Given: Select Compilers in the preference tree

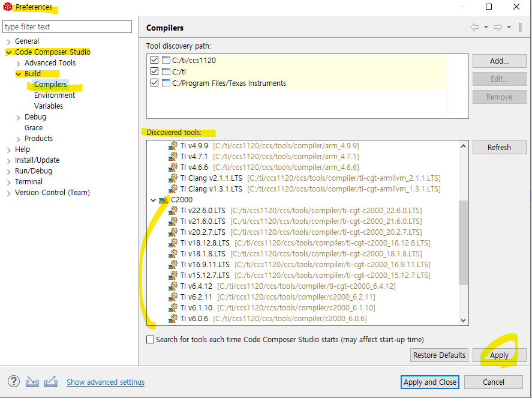Looking at the screenshot, I should pyautogui.click(x=50, y=84).
